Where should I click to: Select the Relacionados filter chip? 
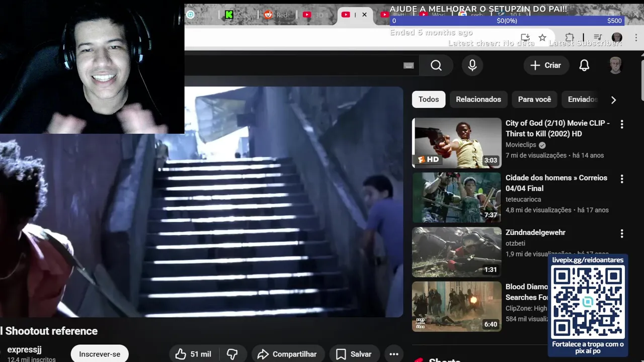coord(478,100)
